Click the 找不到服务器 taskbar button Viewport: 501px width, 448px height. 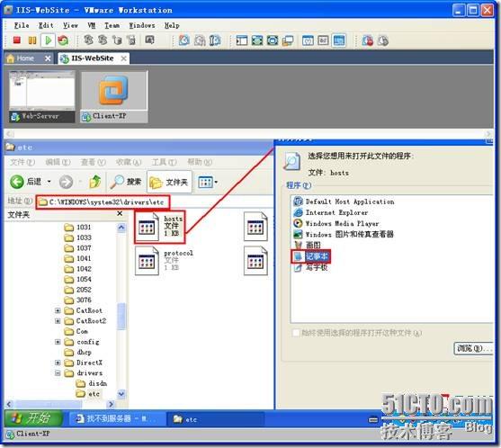117,419
